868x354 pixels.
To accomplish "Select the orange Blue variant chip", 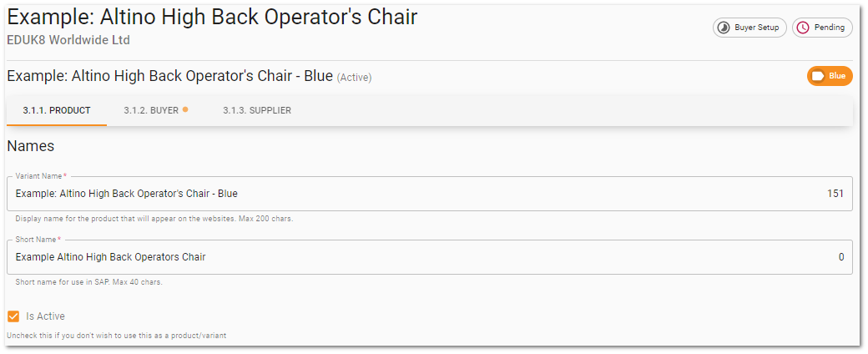I will [x=830, y=76].
